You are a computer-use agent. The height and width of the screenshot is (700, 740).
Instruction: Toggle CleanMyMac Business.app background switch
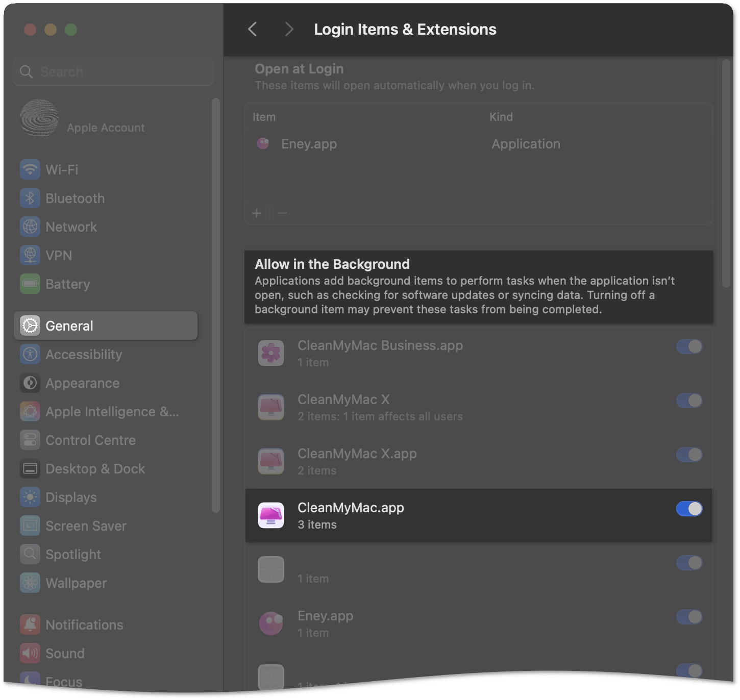point(689,346)
